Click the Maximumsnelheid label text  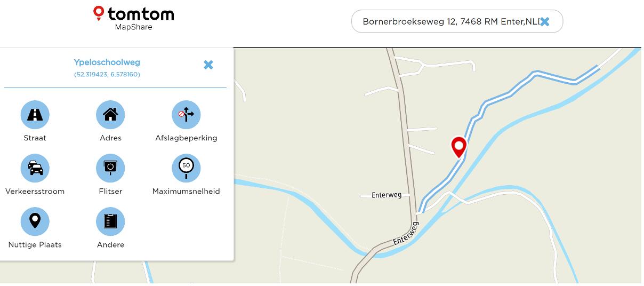[x=186, y=192]
